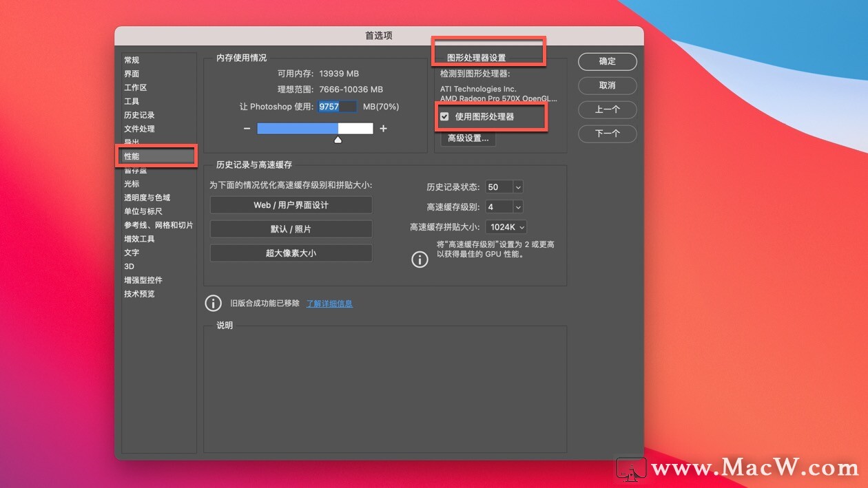868x488 pixels.
Task: Click the 上一个 button
Action: (607, 109)
